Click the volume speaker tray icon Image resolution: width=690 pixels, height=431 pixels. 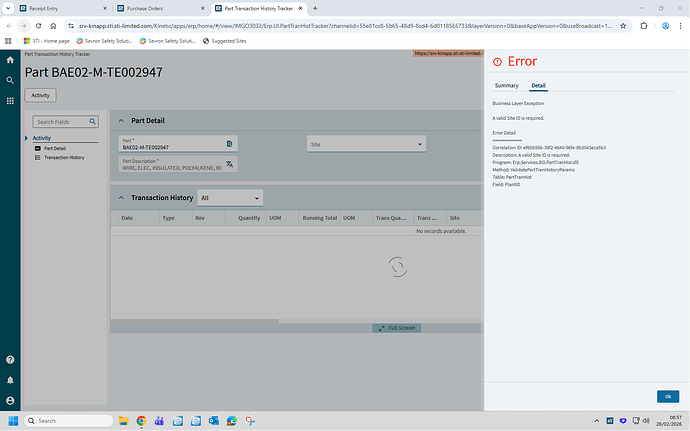click(x=646, y=421)
